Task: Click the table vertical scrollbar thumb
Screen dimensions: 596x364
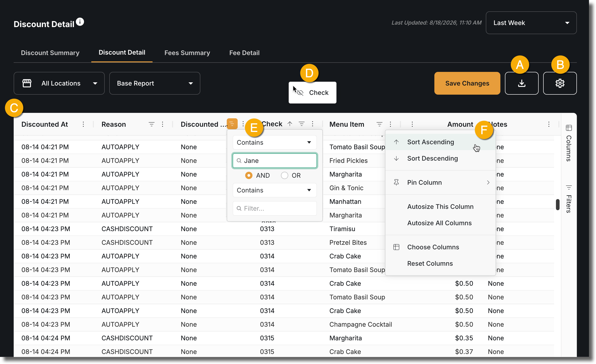Action: (558, 205)
